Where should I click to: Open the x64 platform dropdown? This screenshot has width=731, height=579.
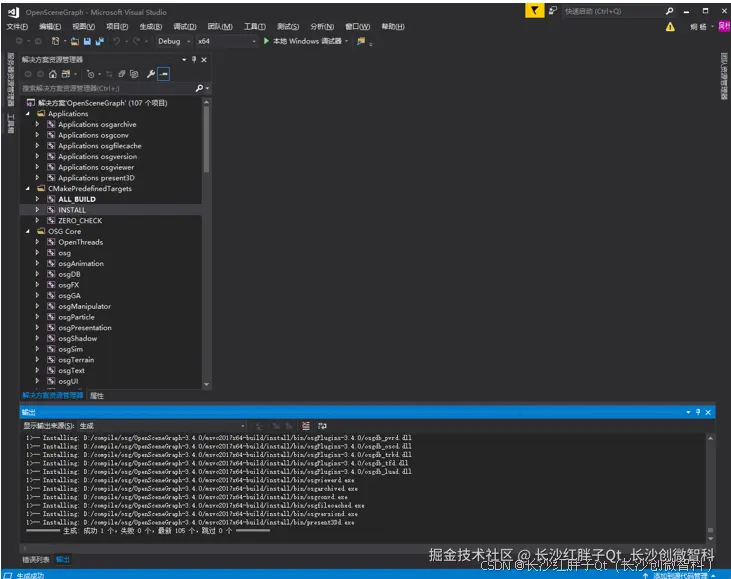click(x=227, y=41)
